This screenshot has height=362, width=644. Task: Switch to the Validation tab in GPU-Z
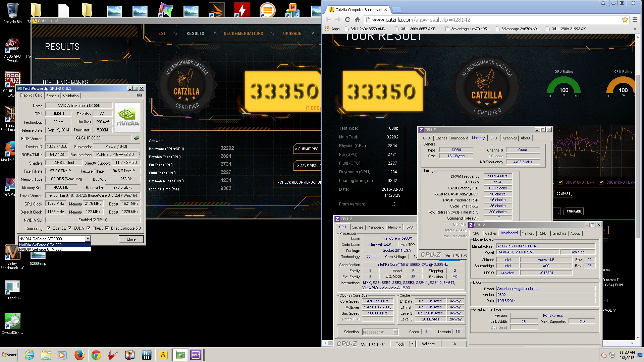(x=71, y=96)
